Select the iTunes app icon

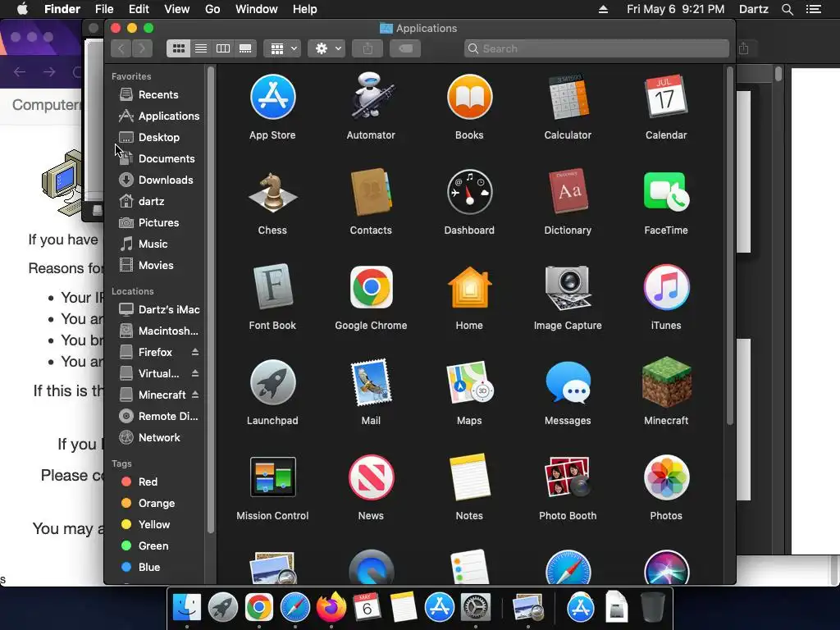(x=666, y=287)
